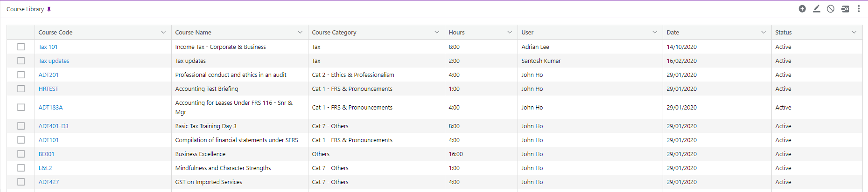Screen dimensions: 868x192
Task: Click the add new course plus icon
Action: tap(802, 9)
